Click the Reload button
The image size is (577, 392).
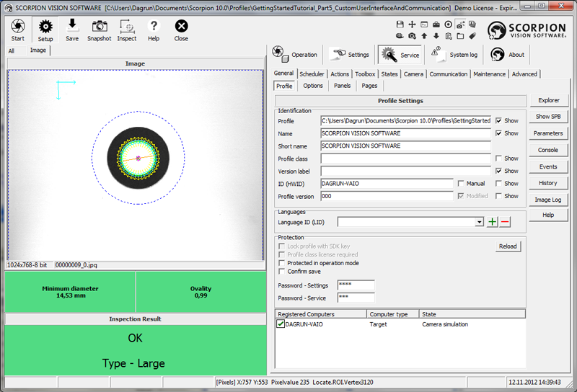508,246
